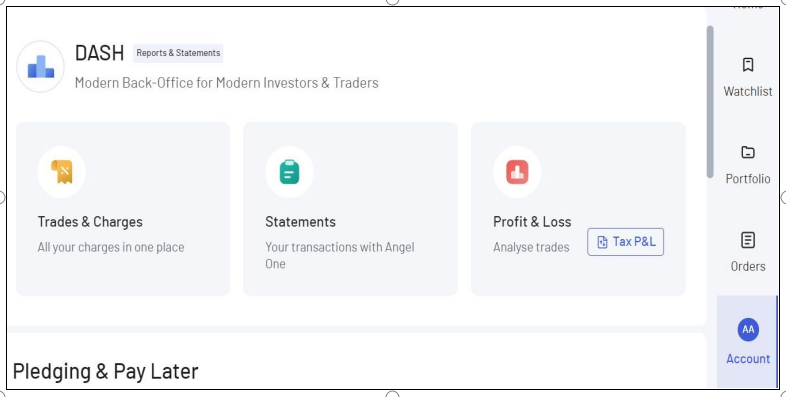The image size is (786, 397).
Task: Click the Tax P&L button
Action: 626,242
